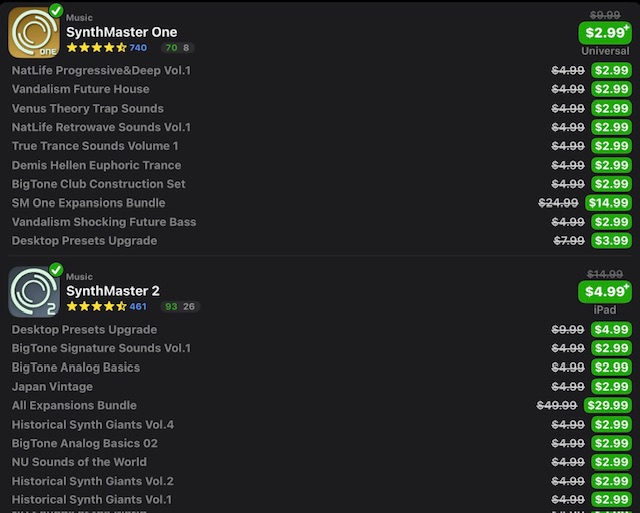Click green checkmark badge on SynthMaster 2
Image resolution: width=640 pixels, height=513 pixels.
click(x=56, y=269)
